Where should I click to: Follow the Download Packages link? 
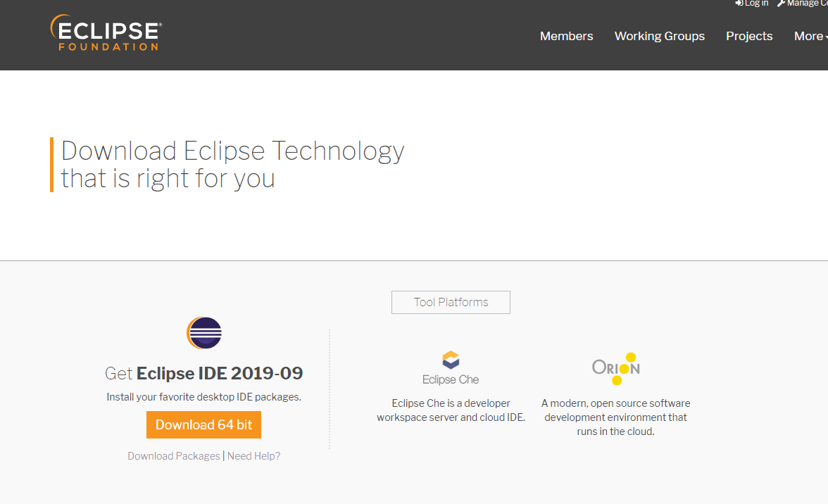174,456
